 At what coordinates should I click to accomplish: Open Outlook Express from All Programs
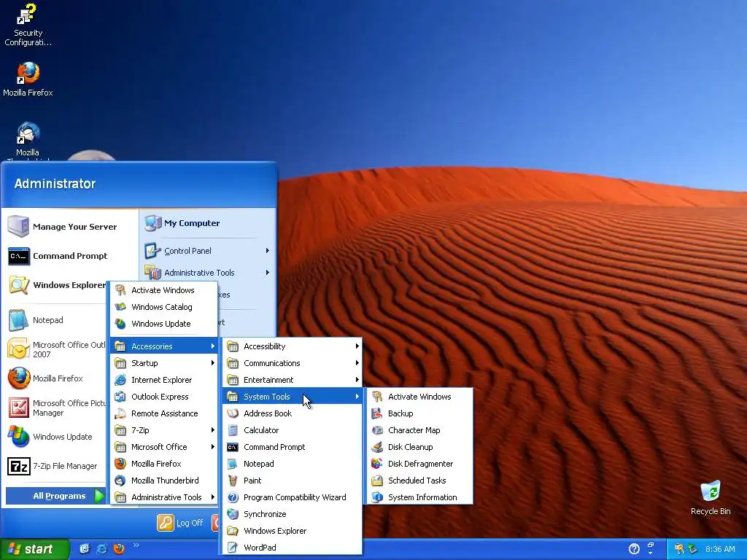[164, 397]
